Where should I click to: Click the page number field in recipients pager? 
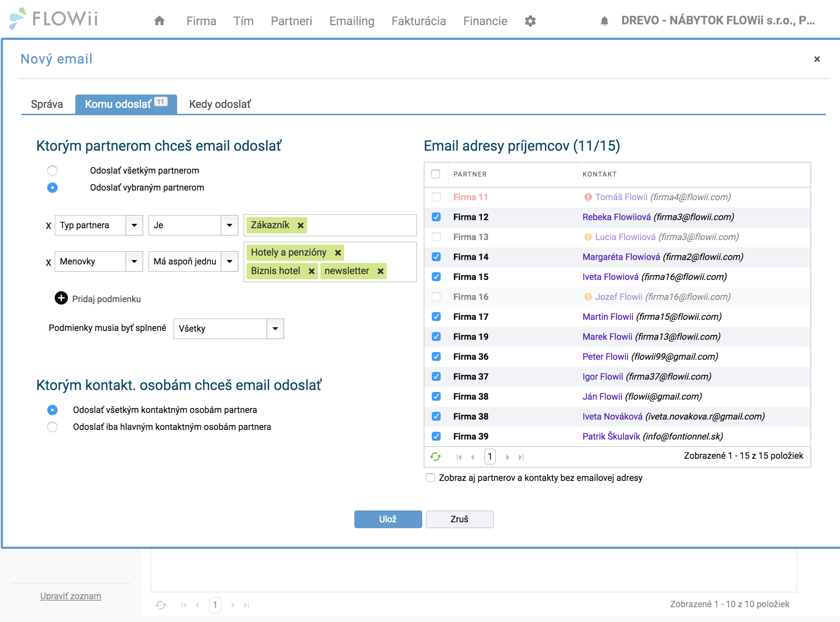click(x=490, y=457)
